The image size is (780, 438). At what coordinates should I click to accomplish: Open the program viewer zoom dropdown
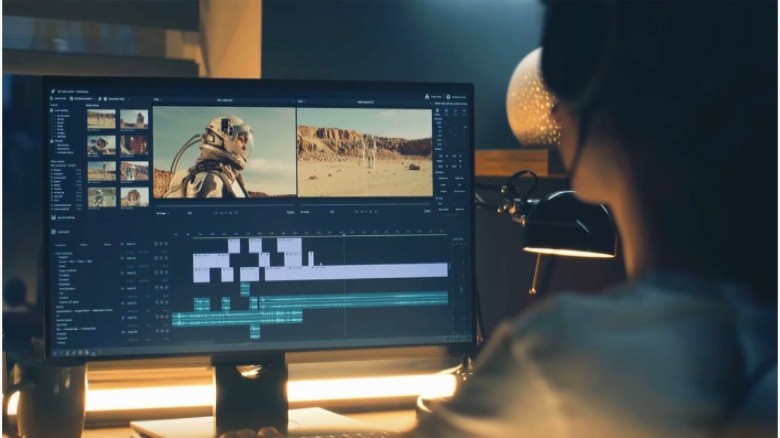[306, 212]
